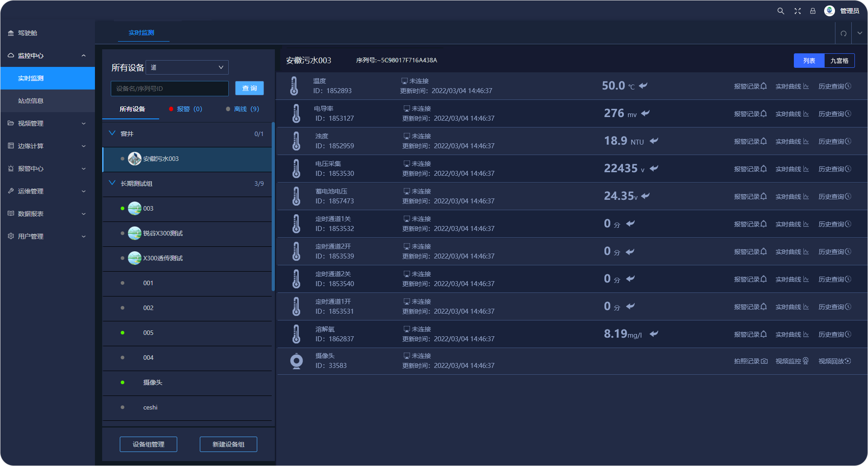Click the 设备名/序列号ID input field

tap(170, 89)
